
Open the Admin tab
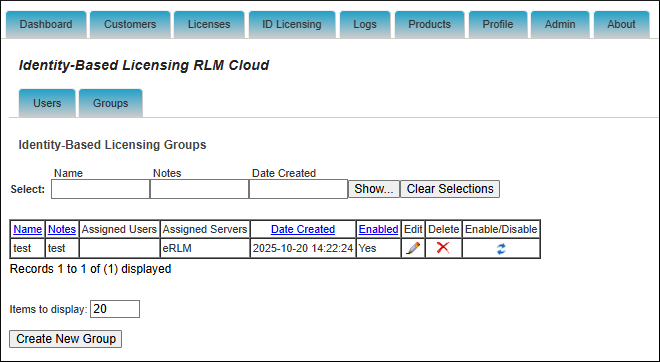coord(560,24)
